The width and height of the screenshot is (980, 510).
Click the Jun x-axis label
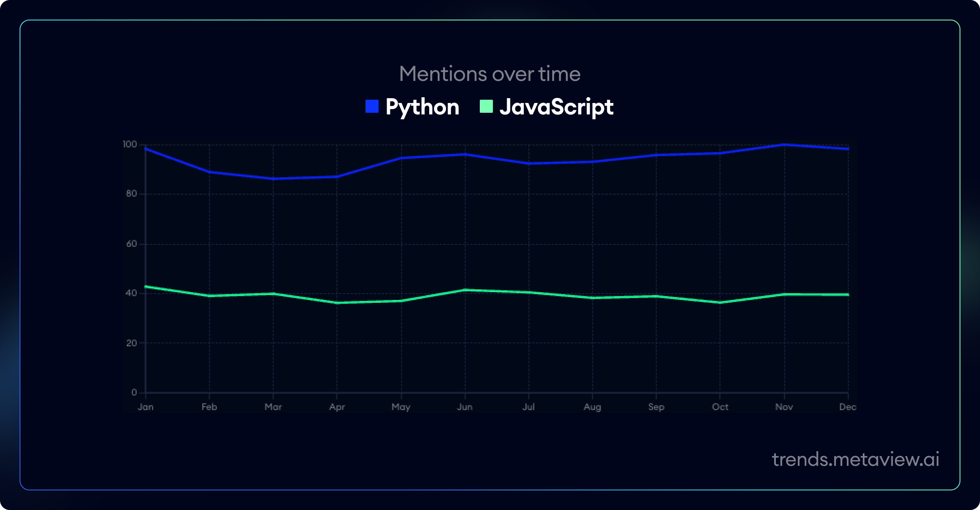click(x=465, y=407)
